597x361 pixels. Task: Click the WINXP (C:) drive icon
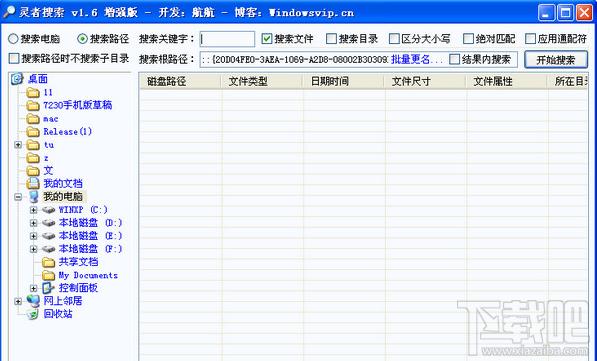[x=49, y=210]
